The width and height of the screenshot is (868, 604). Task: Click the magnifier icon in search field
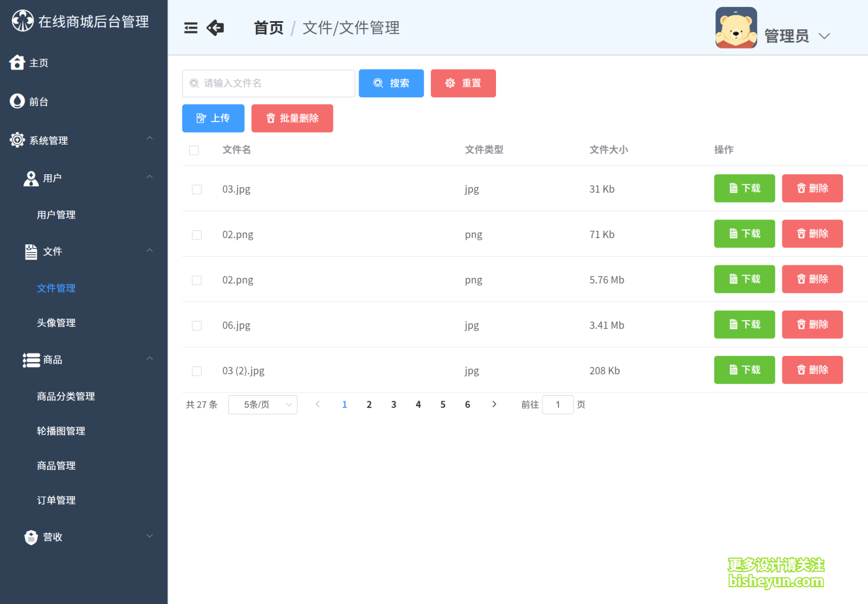point(194,83)
